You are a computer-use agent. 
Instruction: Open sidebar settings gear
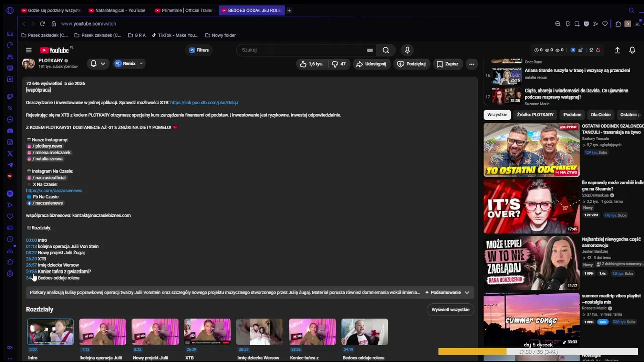[x=10, y=274]
